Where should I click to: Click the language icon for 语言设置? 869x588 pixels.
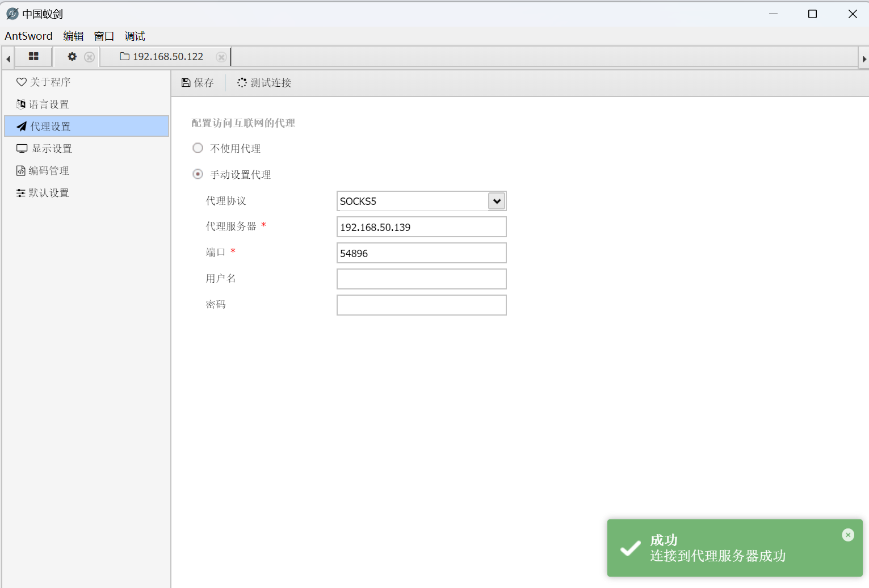tap(21, 104)
